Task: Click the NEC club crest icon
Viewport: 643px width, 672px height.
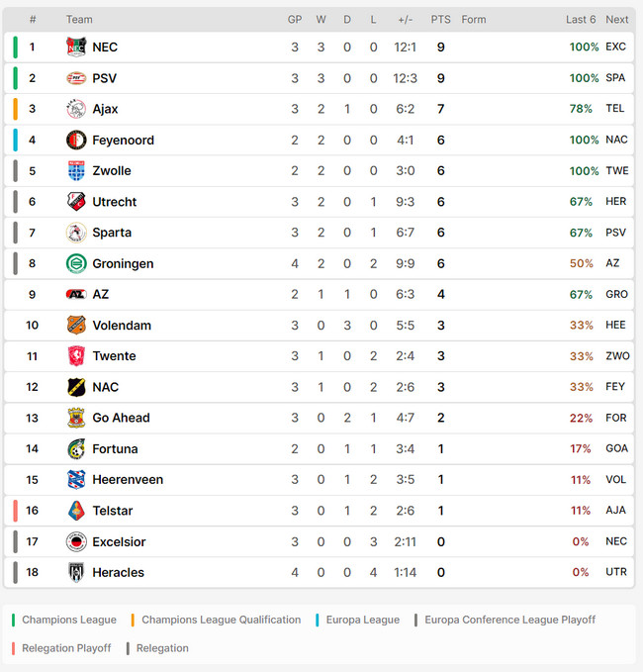Action: point(76,47)
